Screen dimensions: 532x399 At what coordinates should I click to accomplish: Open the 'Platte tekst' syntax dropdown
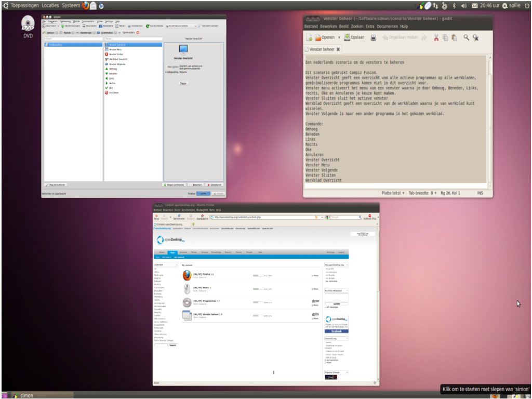393,193
